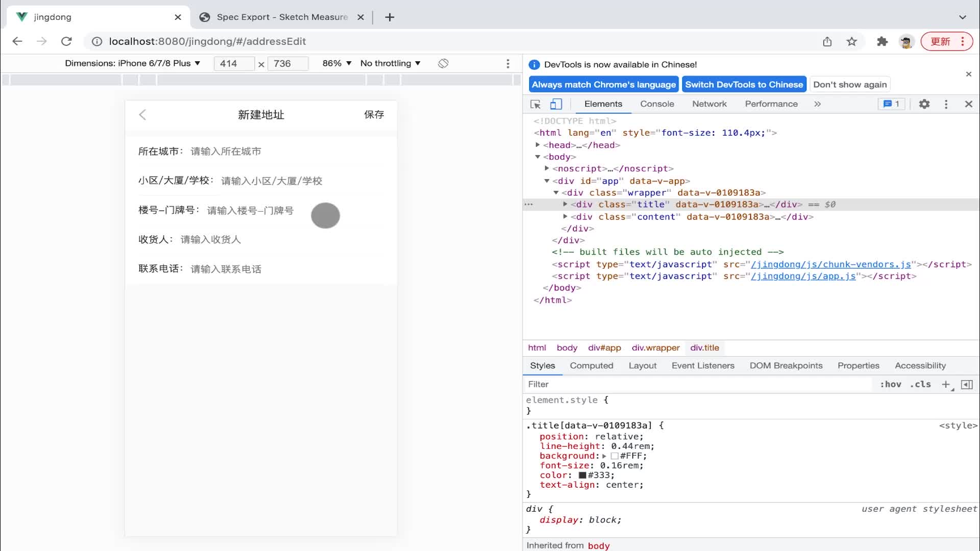Click the rotate viewport icon
The width and height of the screenshot is (980, 551).
(x=443, y=63)
